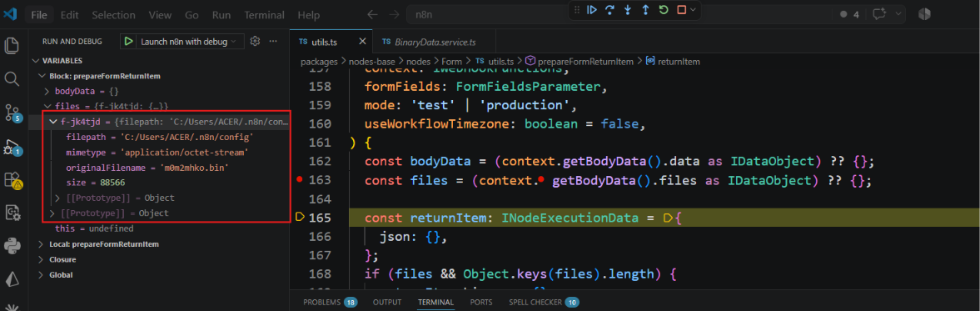Open the Edit menu
980x311 pixels.
pos(69,14)
